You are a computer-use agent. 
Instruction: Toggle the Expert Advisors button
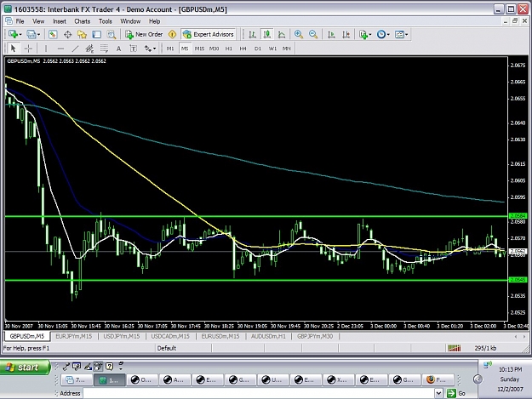point(208,34)
